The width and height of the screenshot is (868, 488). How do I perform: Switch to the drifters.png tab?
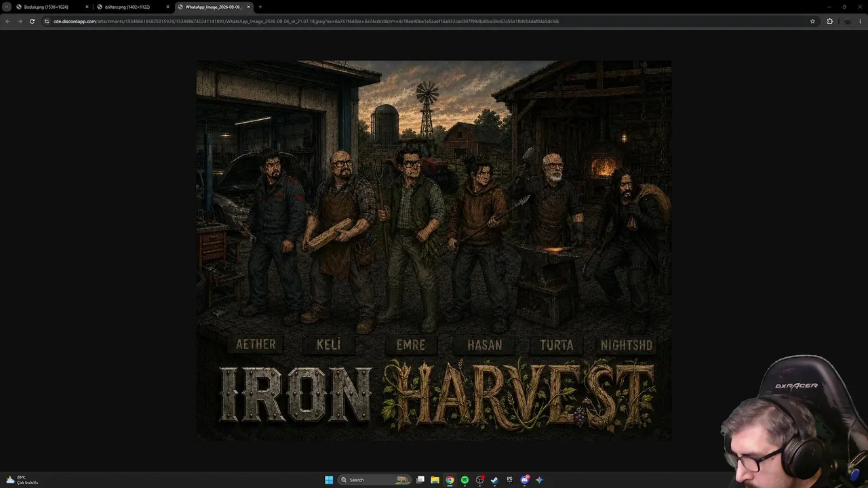point(133,7)
